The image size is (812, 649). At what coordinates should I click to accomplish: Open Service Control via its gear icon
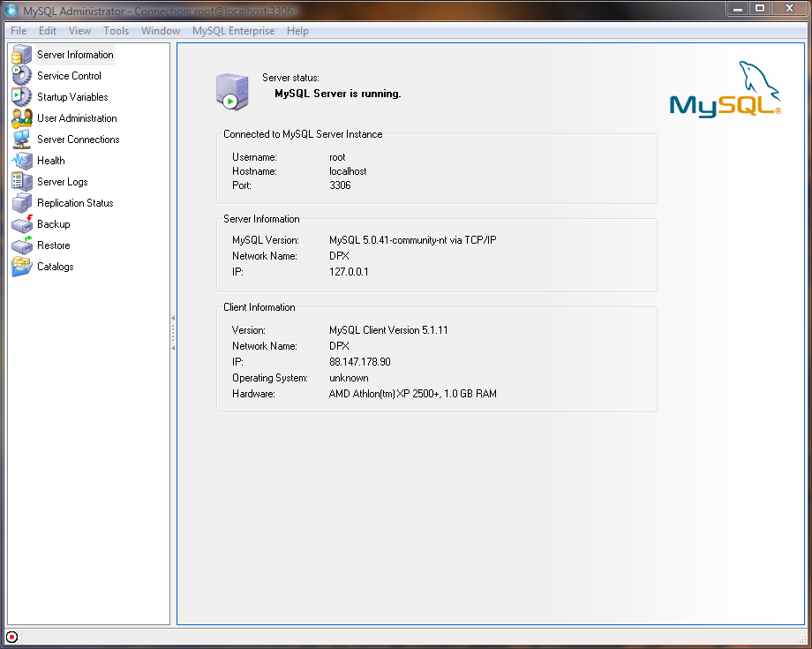click(22, 76)
